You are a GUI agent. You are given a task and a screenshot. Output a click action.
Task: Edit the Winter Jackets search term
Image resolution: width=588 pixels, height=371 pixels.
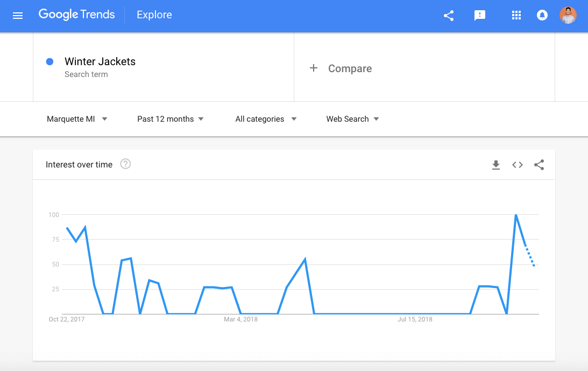100,62
